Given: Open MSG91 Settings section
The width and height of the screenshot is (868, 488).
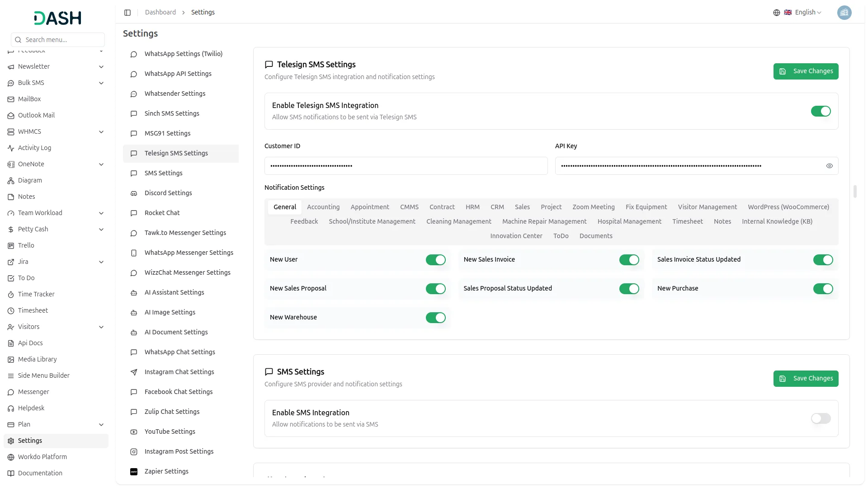Looking at the screenshot, I should [x=180, y=134].
